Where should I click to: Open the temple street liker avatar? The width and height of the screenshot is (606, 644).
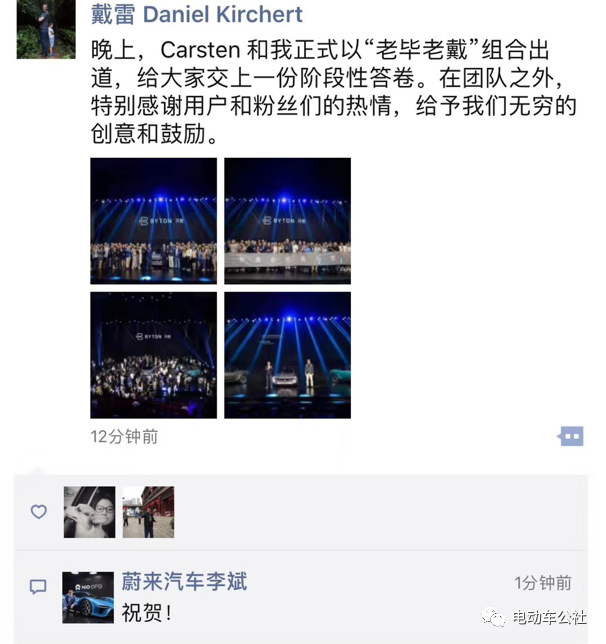148,512
